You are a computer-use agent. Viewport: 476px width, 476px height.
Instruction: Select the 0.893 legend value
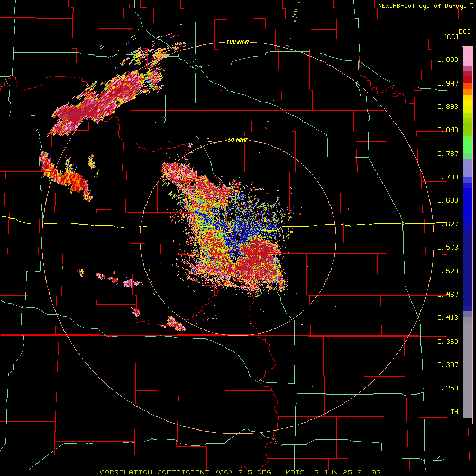448,106
